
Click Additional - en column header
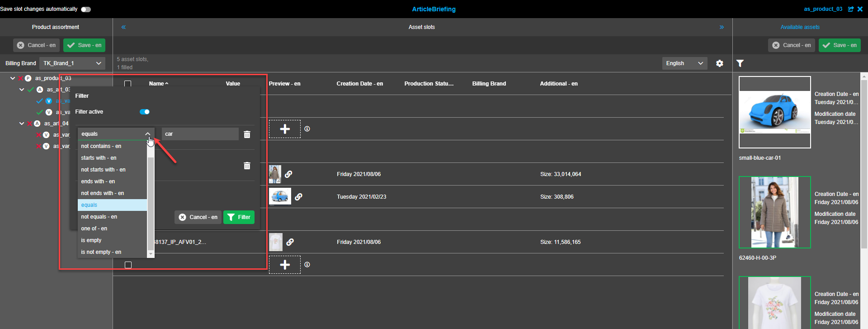point(559,84)
